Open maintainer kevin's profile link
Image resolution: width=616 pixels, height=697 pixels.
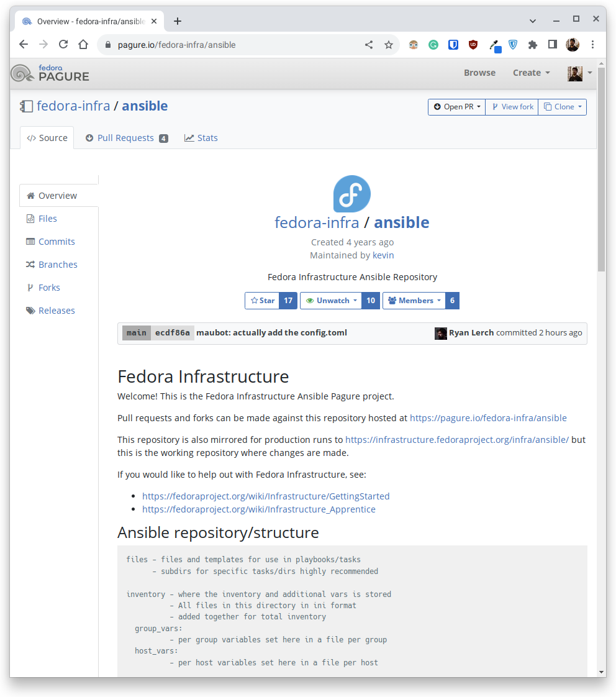383,255
